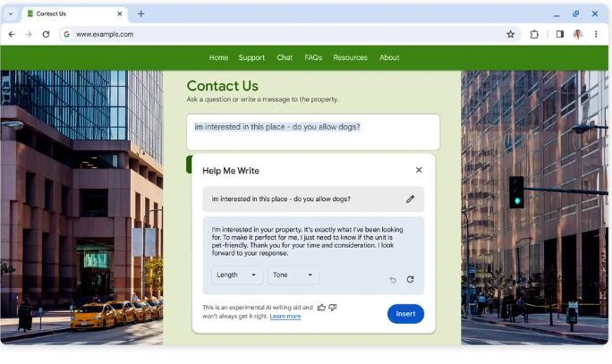Click the thumbs up feedback icon

[x=321, y=308]
